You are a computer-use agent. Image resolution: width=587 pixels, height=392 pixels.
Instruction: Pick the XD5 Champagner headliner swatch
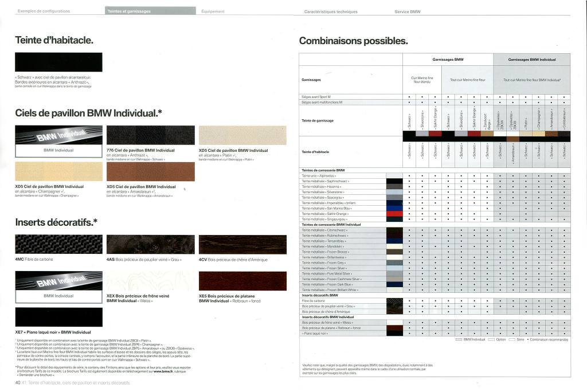coord(58,171)
